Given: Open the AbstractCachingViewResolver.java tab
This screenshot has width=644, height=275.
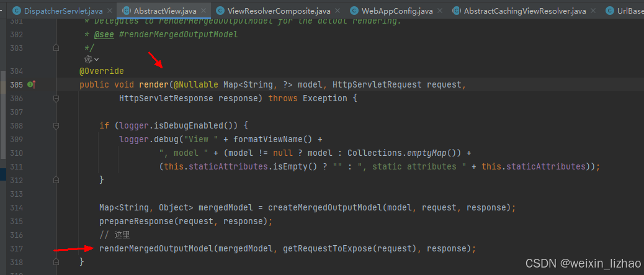Looking at the screenshot, I should point(524,11).
